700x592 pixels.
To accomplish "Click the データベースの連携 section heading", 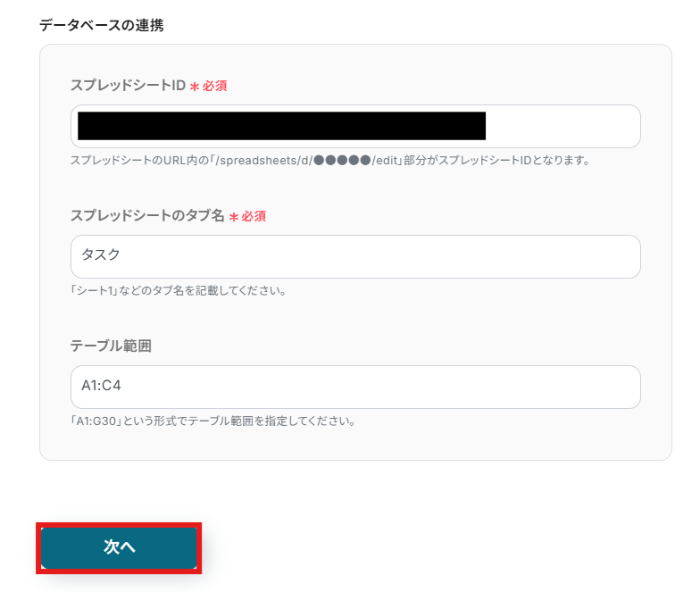I will (x=101, y=25).
